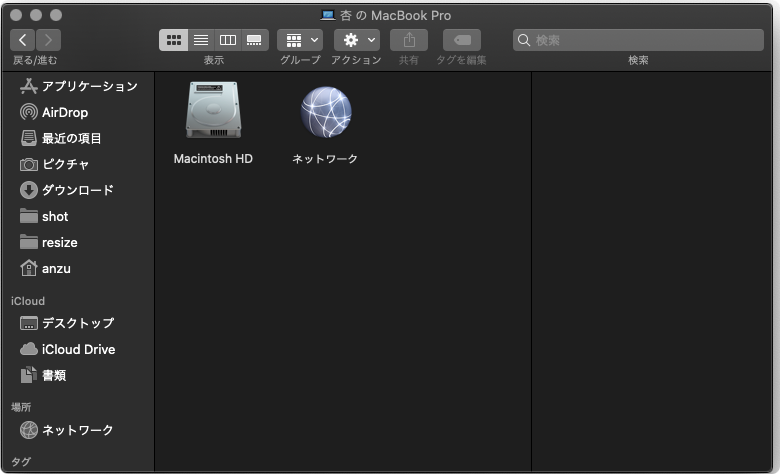Click the アプリケーション icon in sidebar

point(29,86)
